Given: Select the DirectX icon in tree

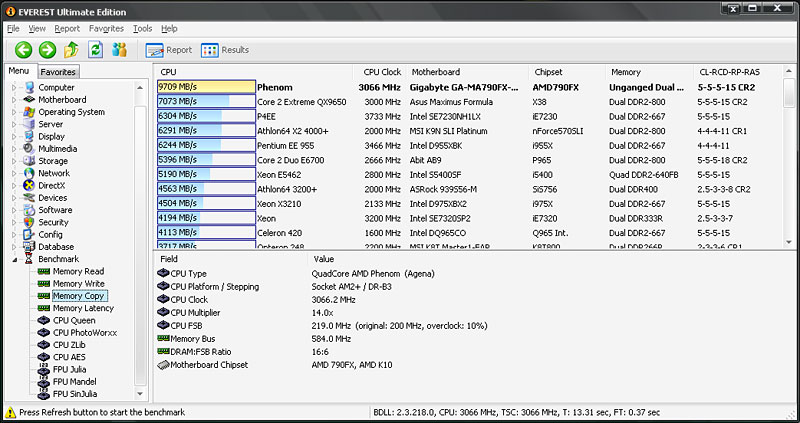Looking at the screenshot, I should [x=29, y=186].
